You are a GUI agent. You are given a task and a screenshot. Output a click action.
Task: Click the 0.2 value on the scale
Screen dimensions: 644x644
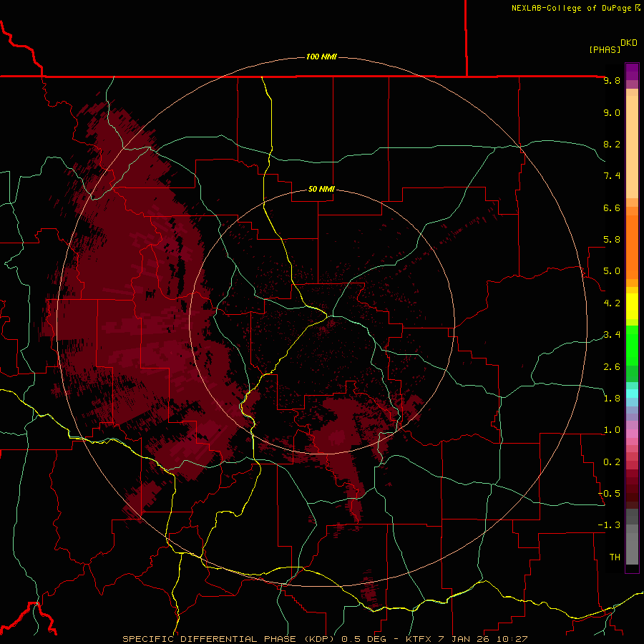(x=612, y=462)
